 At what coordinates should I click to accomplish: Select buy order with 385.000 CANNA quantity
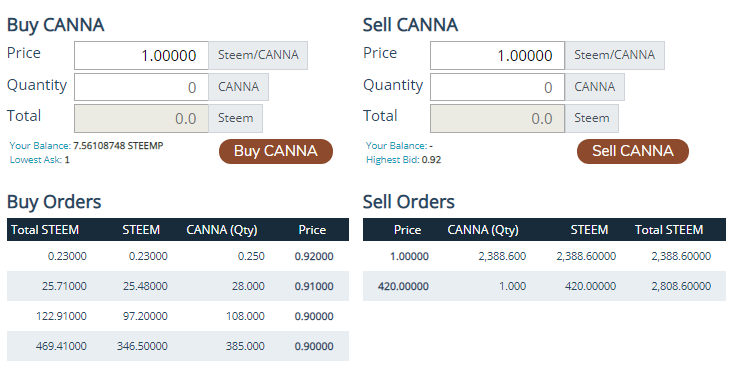[x=178, y=346]
